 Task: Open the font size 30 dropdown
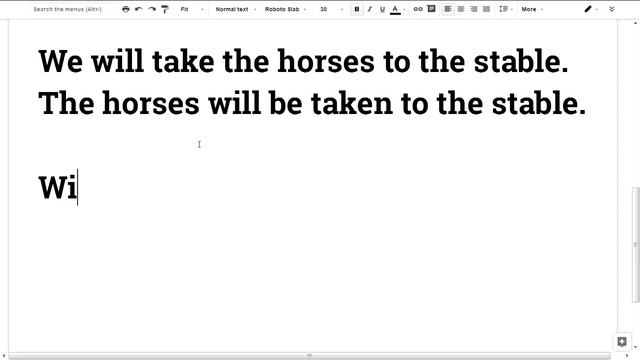point(331,9)
